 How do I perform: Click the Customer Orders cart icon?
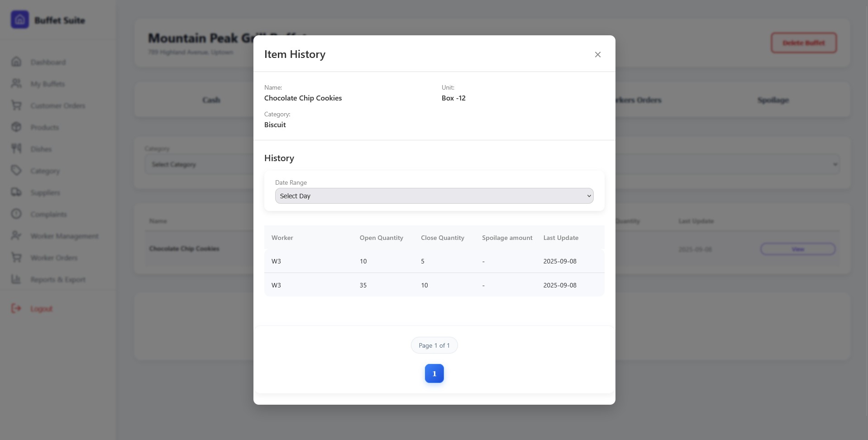pos(16,105)
